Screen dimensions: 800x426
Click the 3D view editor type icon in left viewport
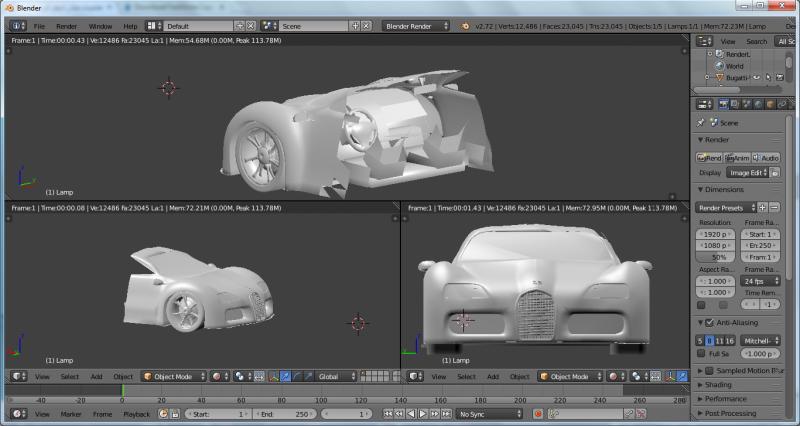point(17,377)
